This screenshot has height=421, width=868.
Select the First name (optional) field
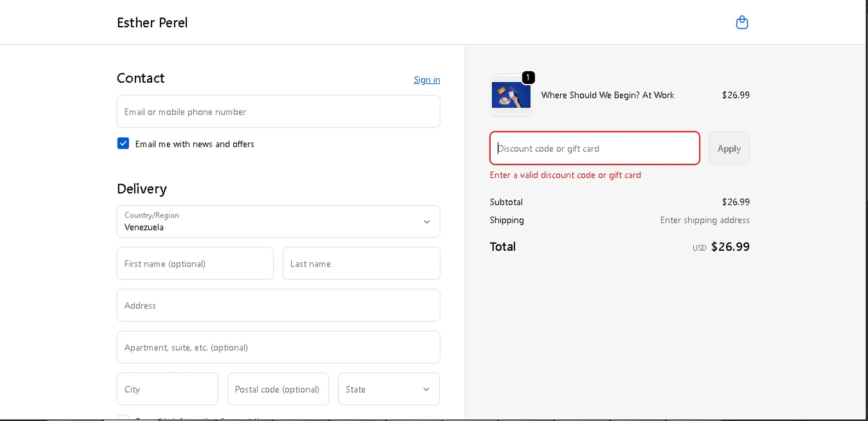[195, 263]
